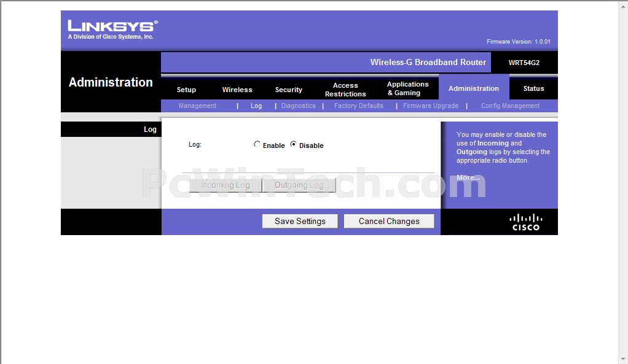Switch to Applications & Gaming tab
Image resolution: width=628 pixels, height=364 pixels.
click(408, 88)
